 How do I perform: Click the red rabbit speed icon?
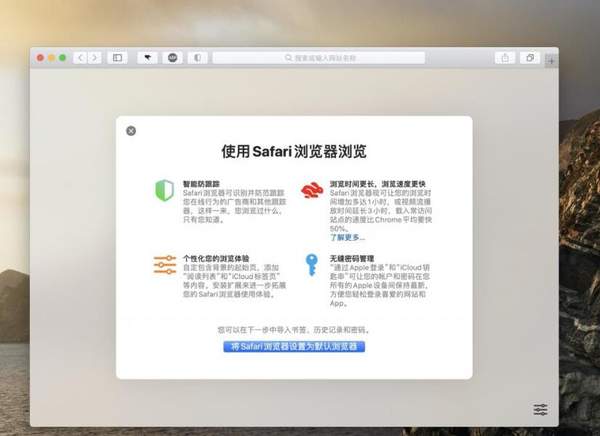(312, 190)
